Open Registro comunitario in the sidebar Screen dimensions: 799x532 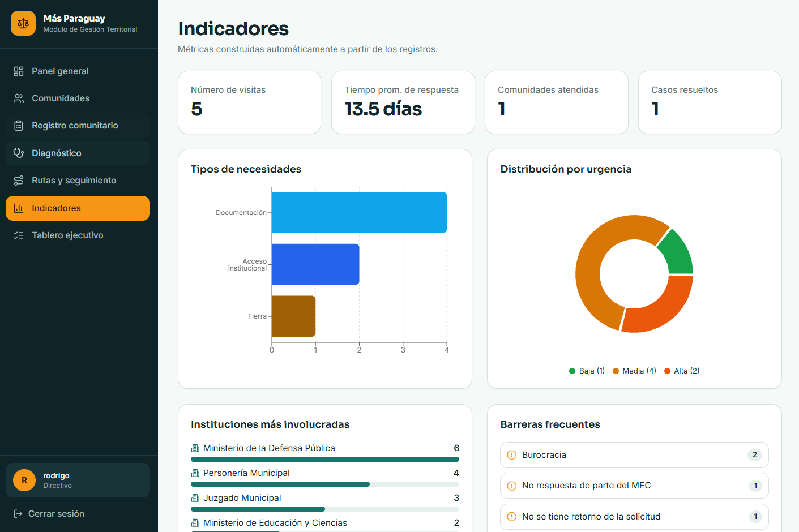pos(78,126)
